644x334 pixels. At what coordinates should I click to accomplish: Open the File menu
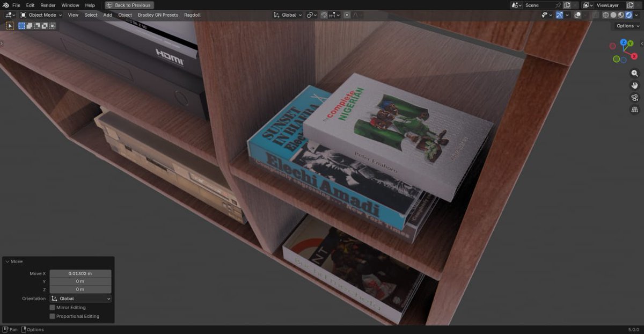[x=16, y=5]
